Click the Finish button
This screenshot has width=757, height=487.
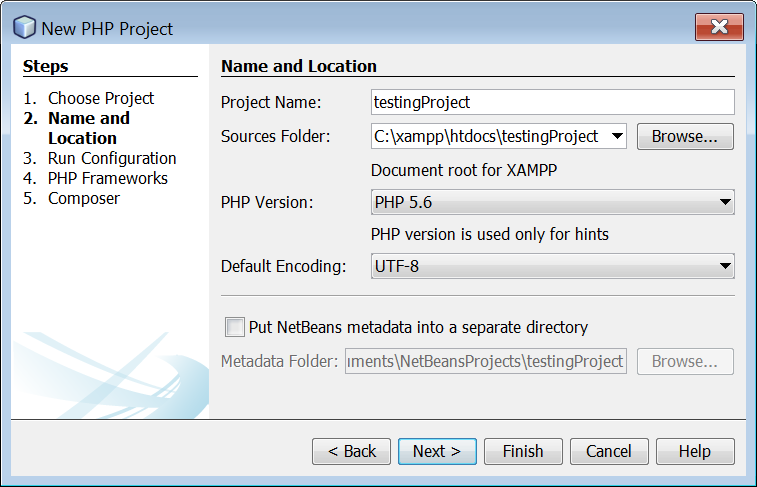pyautogui.click(x=523, y=451)
